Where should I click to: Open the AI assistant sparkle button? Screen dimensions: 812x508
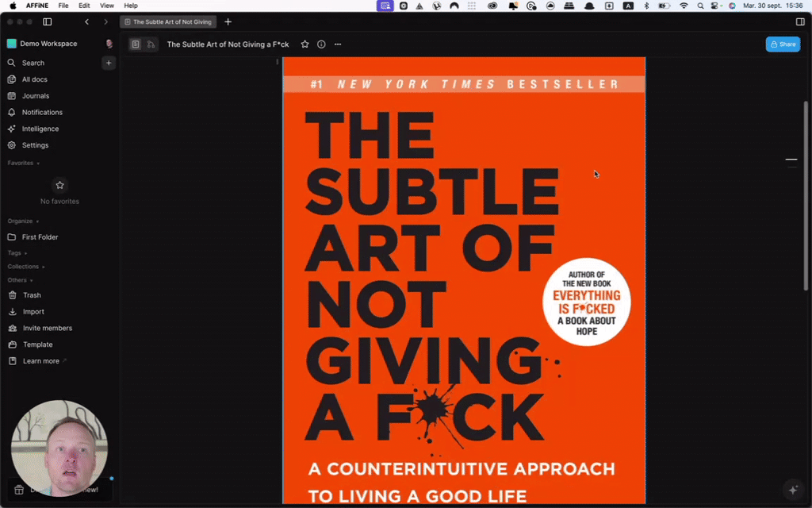(x=793, y=489)
